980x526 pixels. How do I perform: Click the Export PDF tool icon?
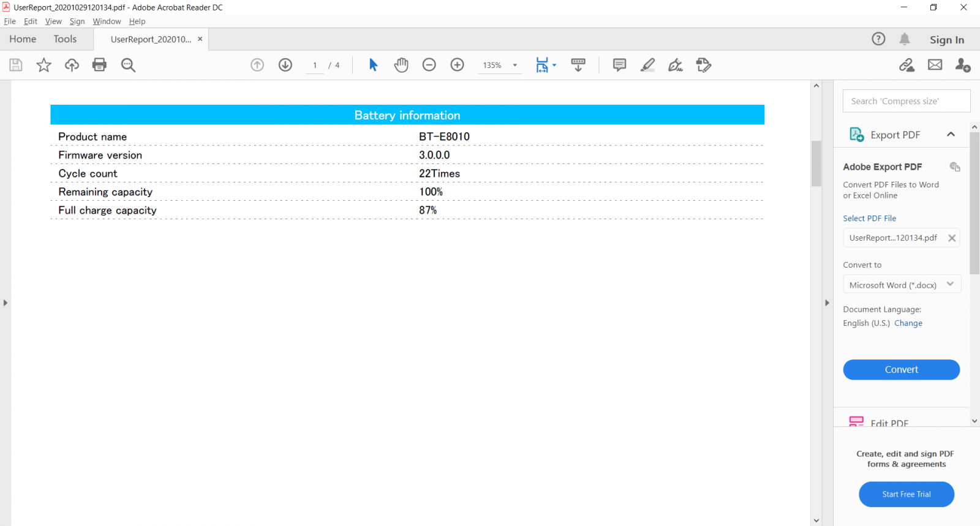(x=856, y=134)
